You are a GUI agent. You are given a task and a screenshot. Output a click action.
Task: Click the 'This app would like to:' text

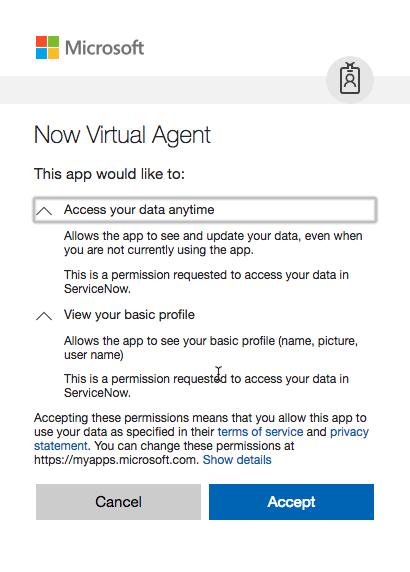(109, 174)
